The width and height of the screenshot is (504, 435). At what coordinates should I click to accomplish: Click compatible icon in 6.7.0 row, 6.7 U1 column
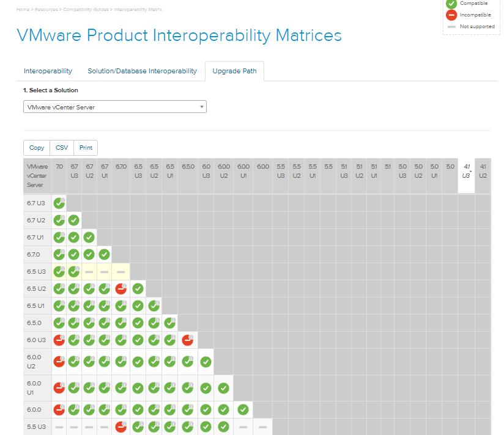point(104,254)
